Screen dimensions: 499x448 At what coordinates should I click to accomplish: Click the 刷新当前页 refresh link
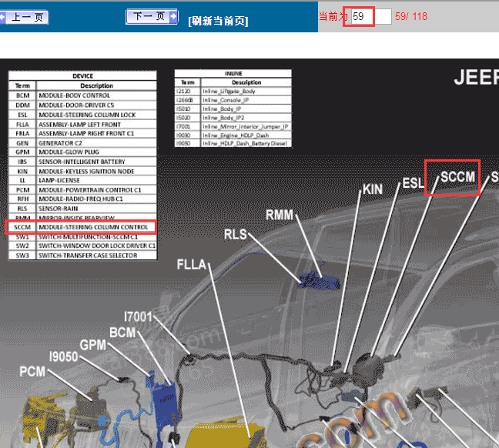pos(218,21)
